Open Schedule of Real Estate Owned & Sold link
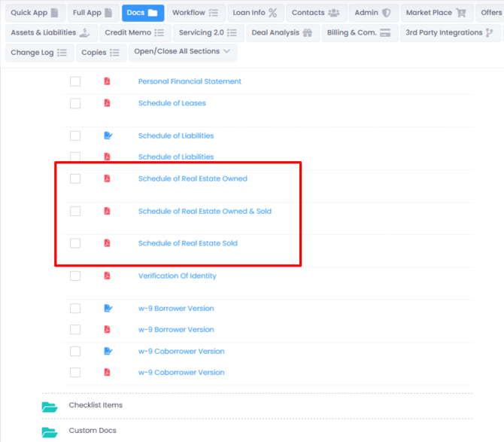 (205, 212)
